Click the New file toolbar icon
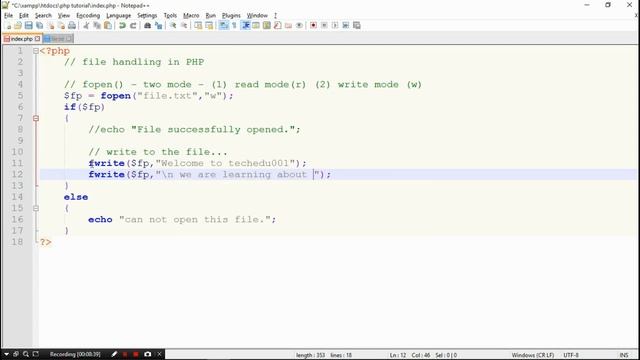 pos(8,26)
